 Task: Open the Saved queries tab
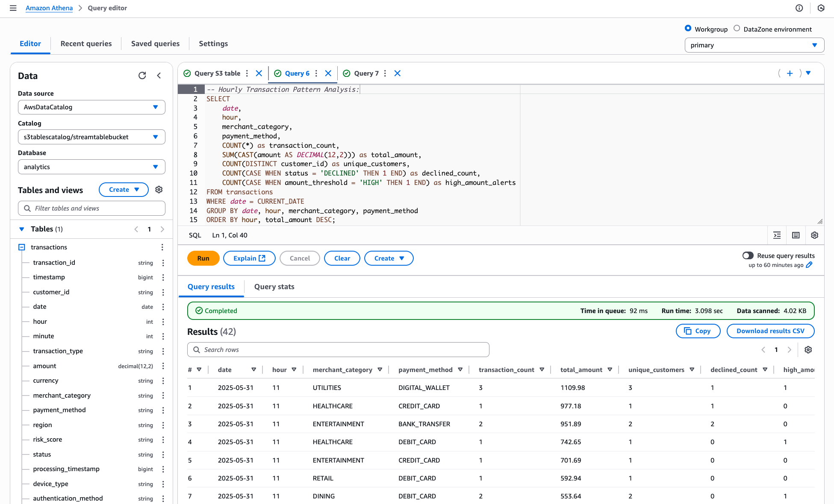pyautogui.click(x=155, y=44)
